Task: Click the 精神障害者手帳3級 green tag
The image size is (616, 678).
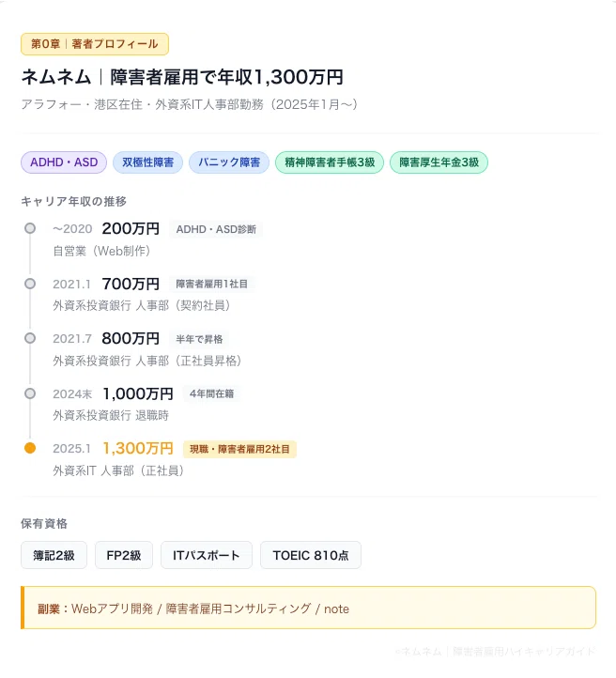Action: click(x=330, y=162)
